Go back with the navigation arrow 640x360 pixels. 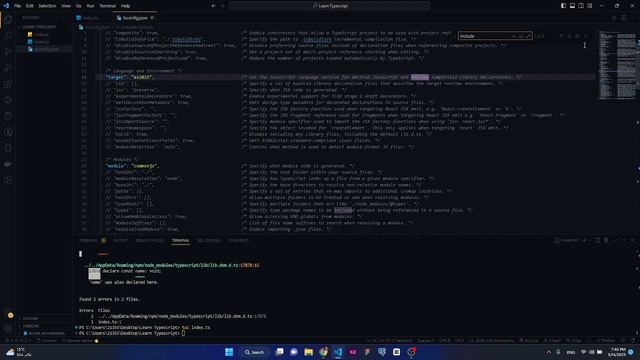tap(213, 6)
